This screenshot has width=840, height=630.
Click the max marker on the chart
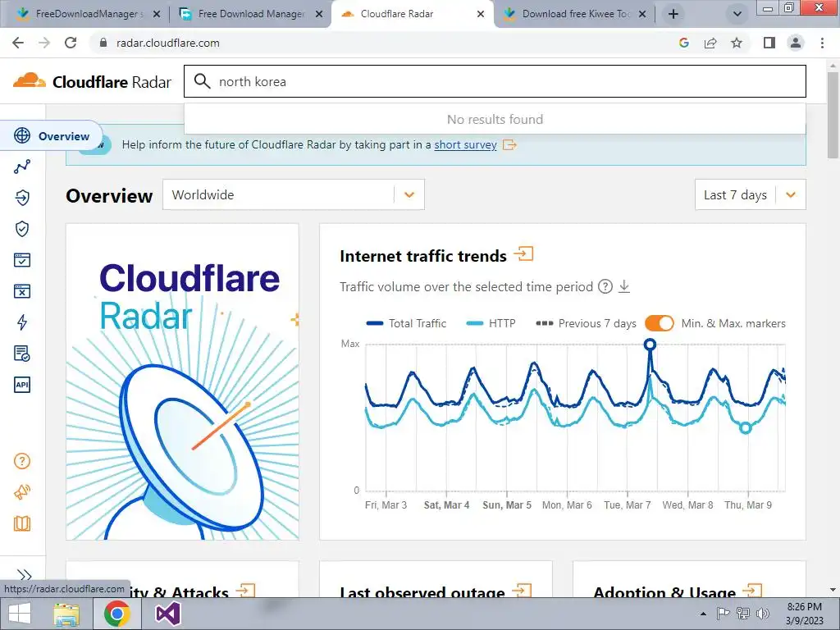650,345
